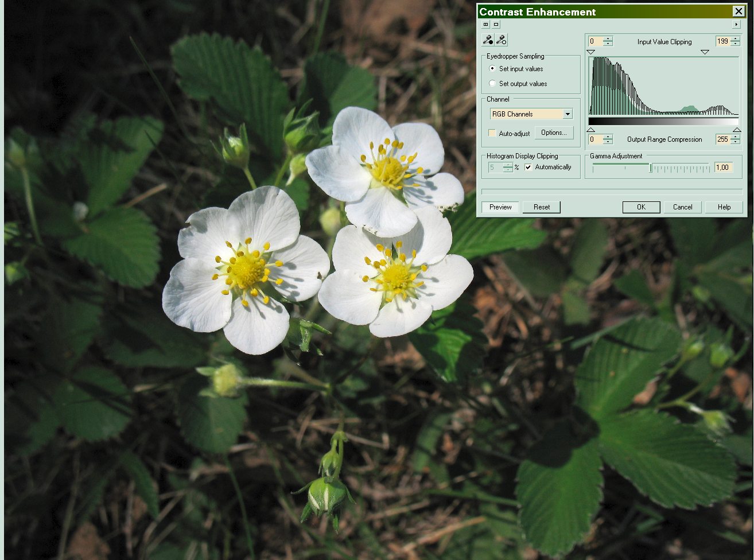754x560 pixels.
Task: Click the Options... button
Action: click(554, 133)
